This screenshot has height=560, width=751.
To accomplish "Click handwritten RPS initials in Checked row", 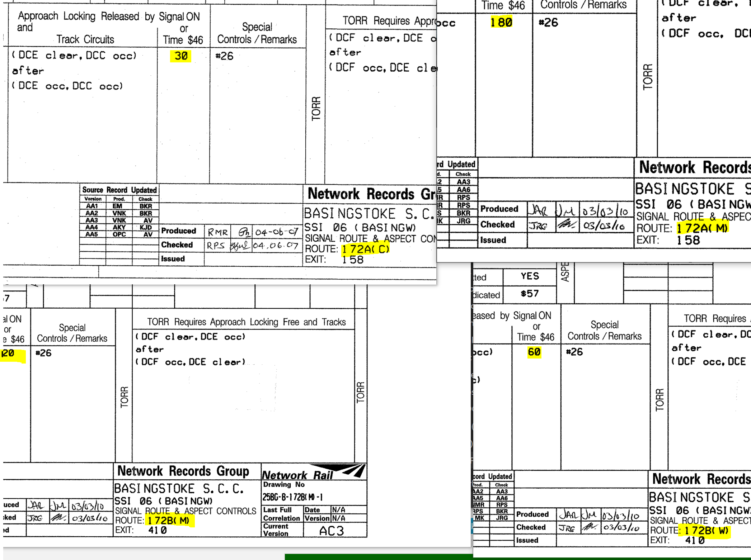I will click(216, 246).
